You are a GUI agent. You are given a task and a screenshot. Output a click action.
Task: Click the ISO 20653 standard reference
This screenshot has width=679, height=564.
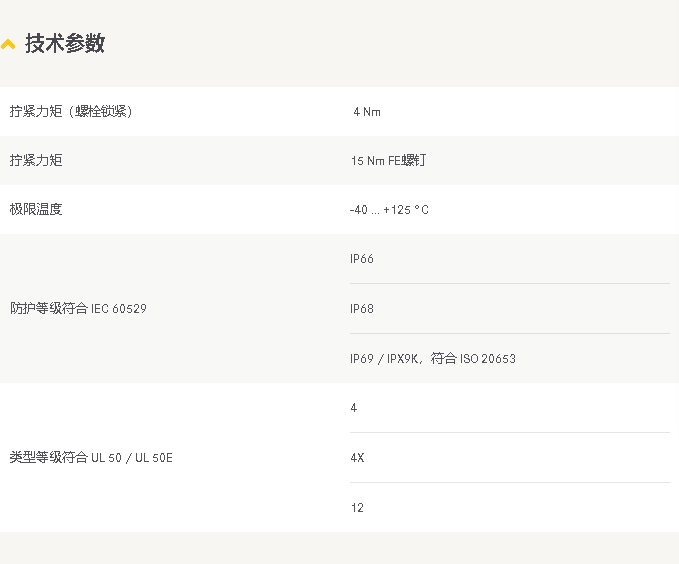[x=488, y=359]
